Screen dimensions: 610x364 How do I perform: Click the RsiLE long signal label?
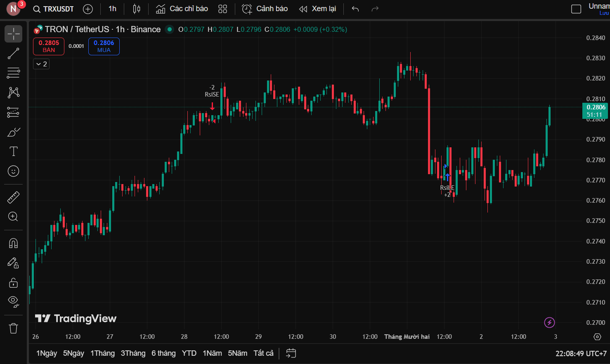coord(447,188)
